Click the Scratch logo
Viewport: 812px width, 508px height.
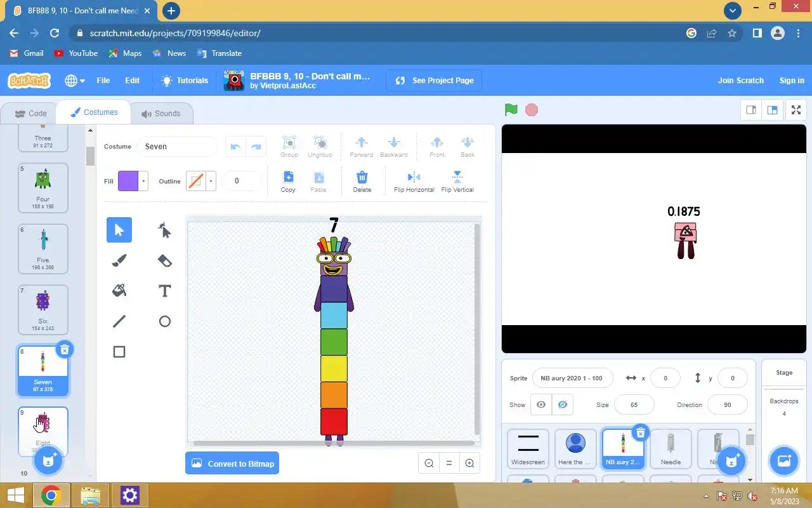(x=29, y=81)
